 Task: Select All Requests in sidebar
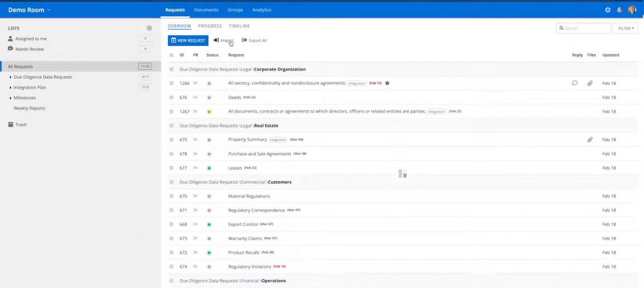[80, 67]
